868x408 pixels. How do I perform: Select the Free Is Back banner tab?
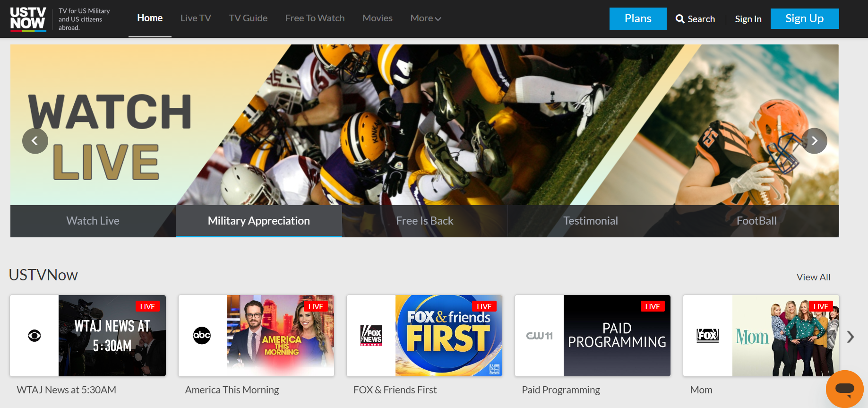(425, 221)
